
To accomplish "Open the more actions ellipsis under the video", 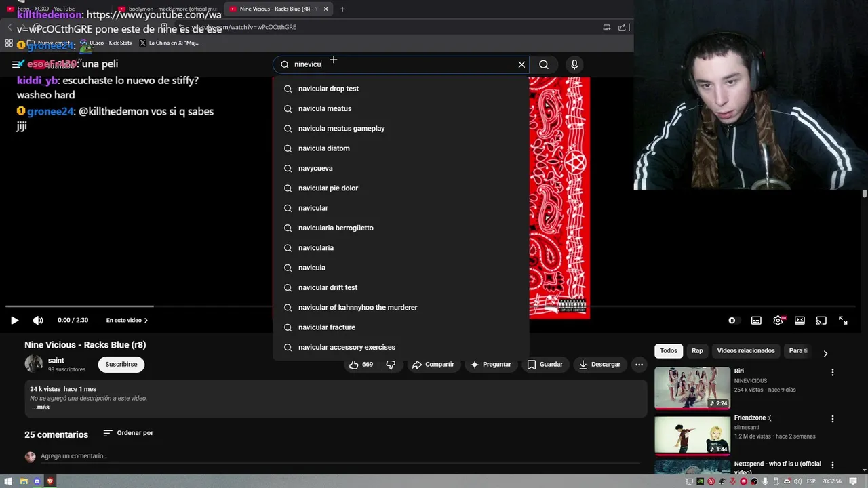I will point(639,365).
